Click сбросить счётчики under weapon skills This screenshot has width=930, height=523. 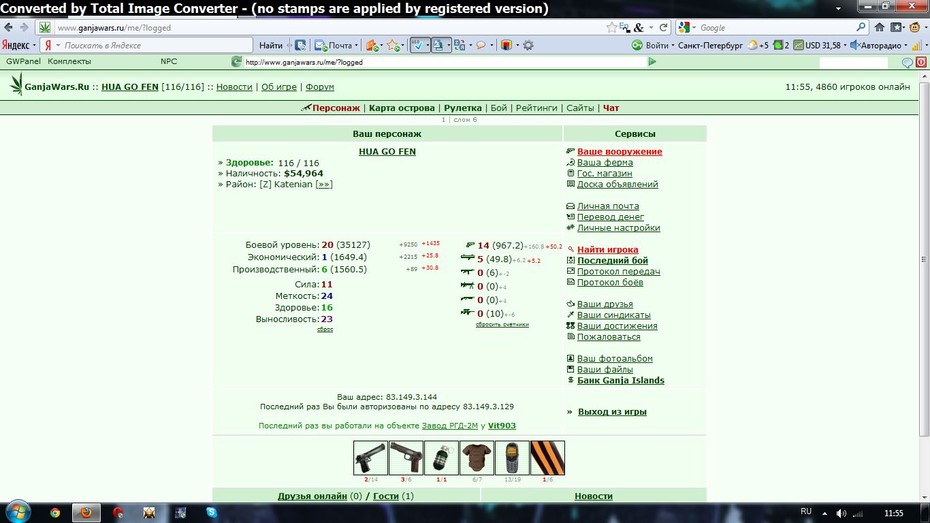click(502, 324)
